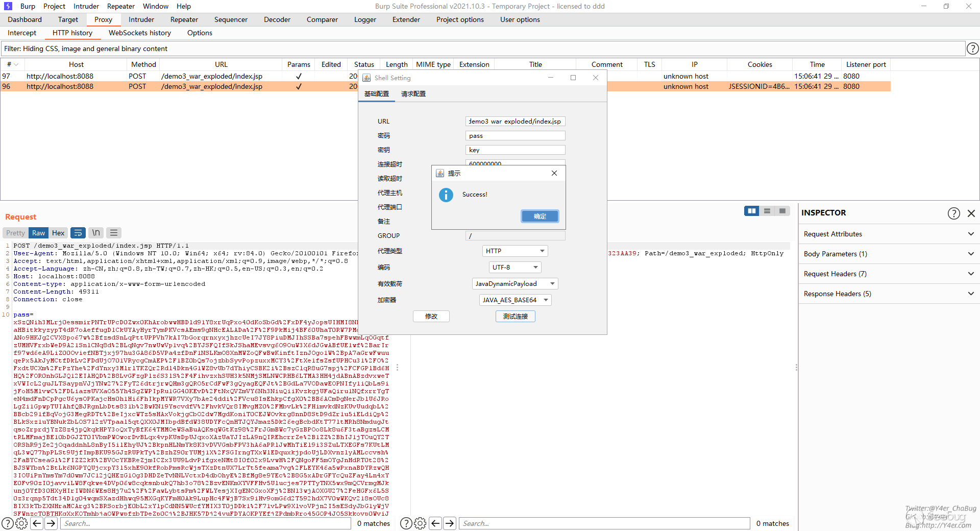Switch request view to Hex
Image resolution: width=980 pixels, height=531 pixels.
58,233
